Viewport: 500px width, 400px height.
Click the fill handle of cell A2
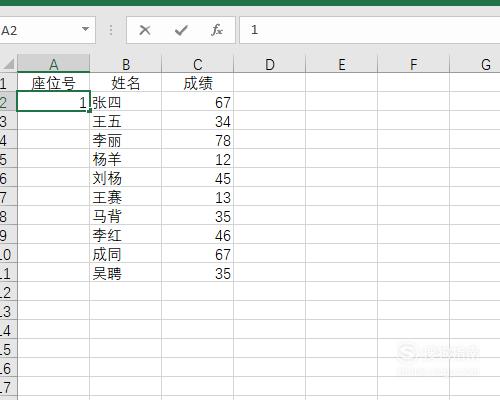[x=89, y=110]
